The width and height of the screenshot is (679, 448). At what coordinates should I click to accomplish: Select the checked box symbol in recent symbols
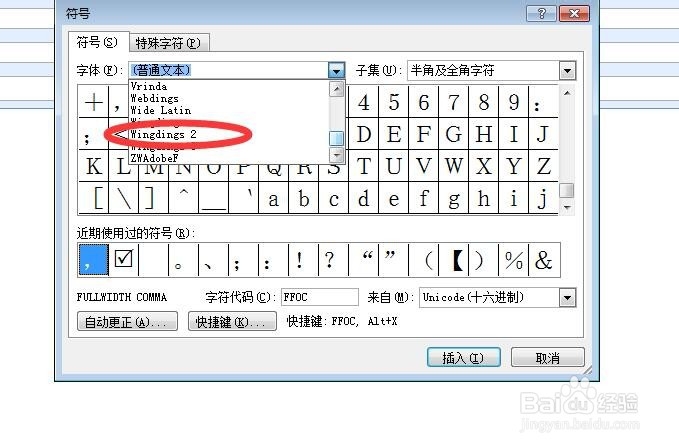(124, 260)
